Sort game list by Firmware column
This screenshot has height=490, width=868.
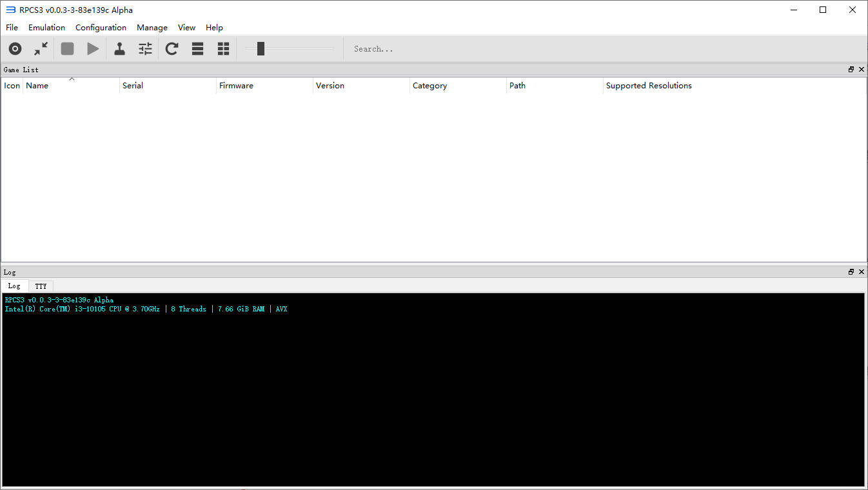pyautogui.click(x=264, y=85)
